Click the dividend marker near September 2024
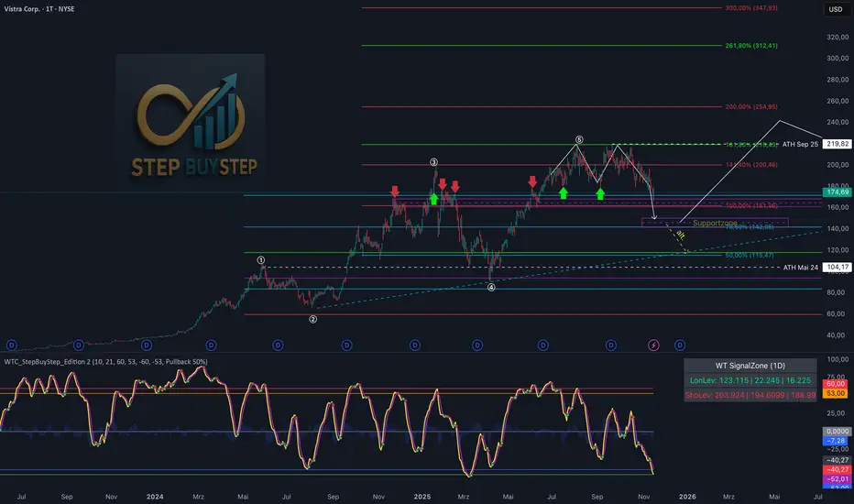 (x=347, y=345)
